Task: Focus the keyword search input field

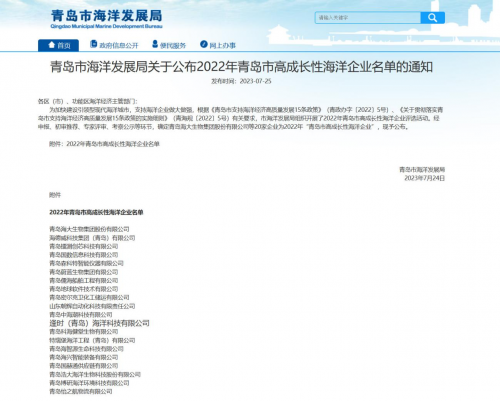Action: pos(368,18)
